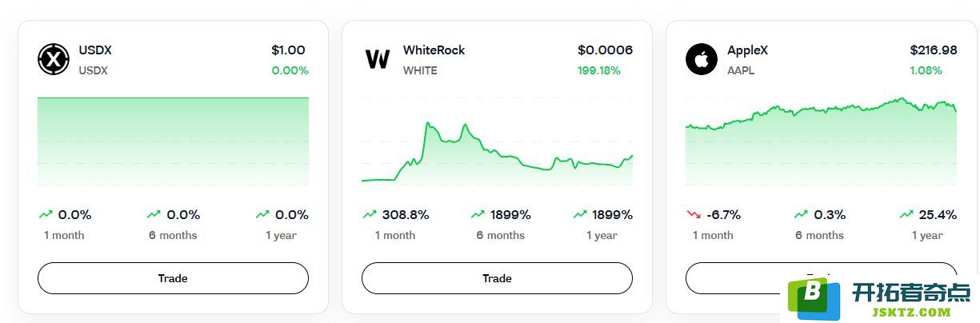Select the WhiteRock token name
This screenshot has width=980, height=323.
tap(434, 50)
